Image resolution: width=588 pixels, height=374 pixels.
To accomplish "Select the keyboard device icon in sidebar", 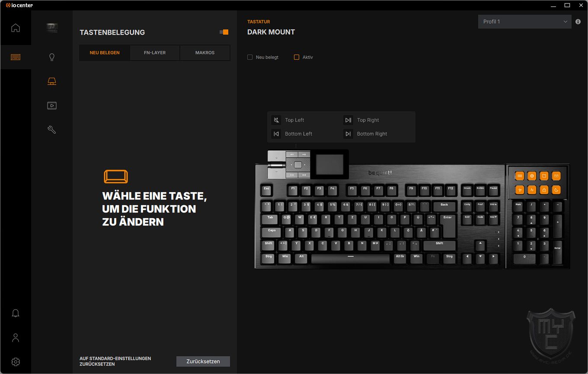I will point(52,28).
